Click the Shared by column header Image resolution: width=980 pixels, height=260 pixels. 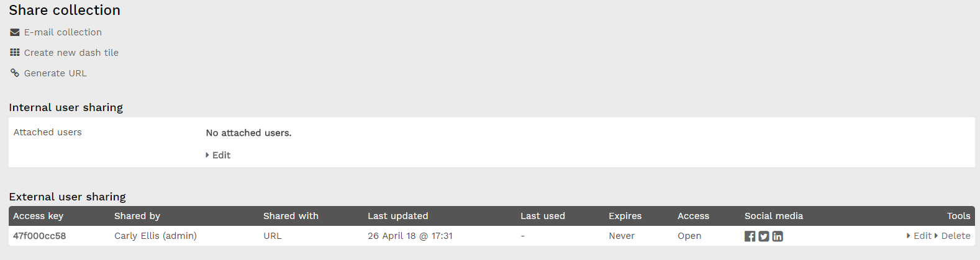tap(137, 216)
